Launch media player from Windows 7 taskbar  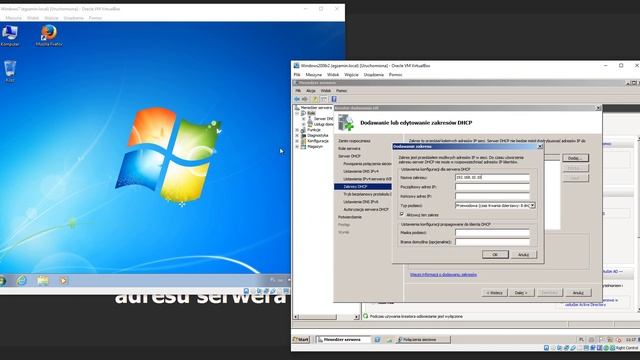click(x=63, y=280)
